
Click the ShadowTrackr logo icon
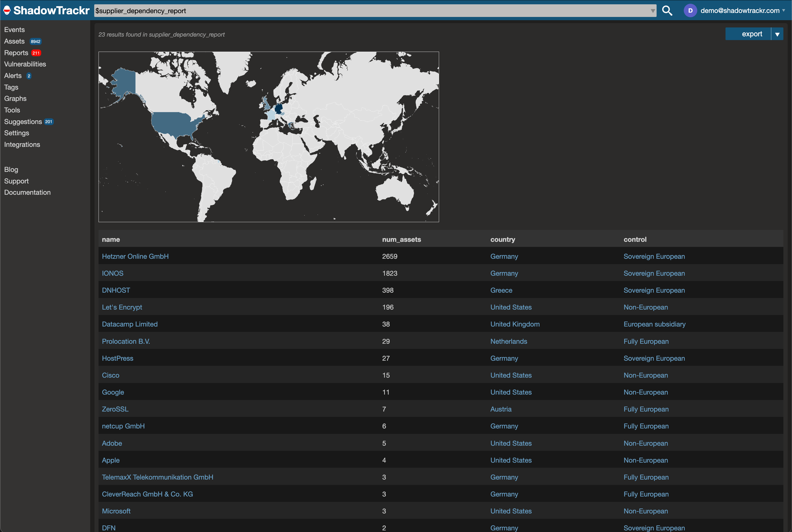(7, 10)
